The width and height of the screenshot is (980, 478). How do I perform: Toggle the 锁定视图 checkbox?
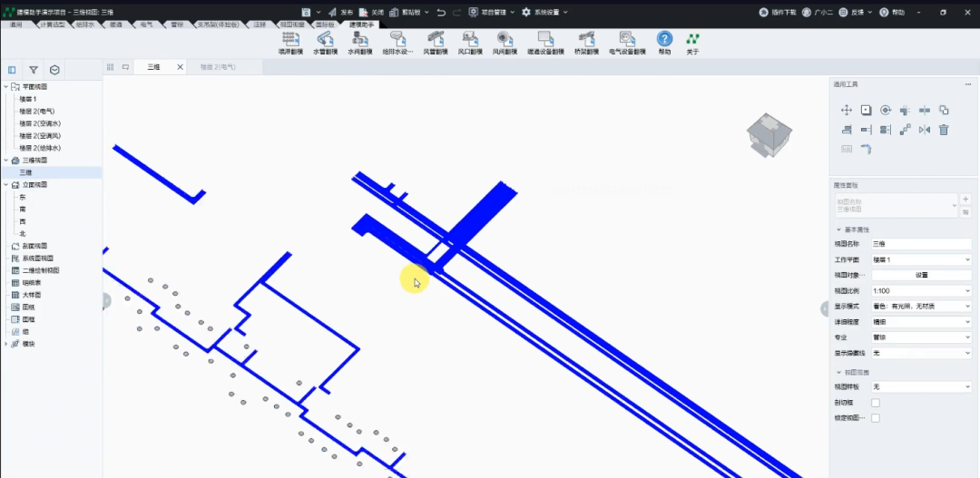(876, 418)
